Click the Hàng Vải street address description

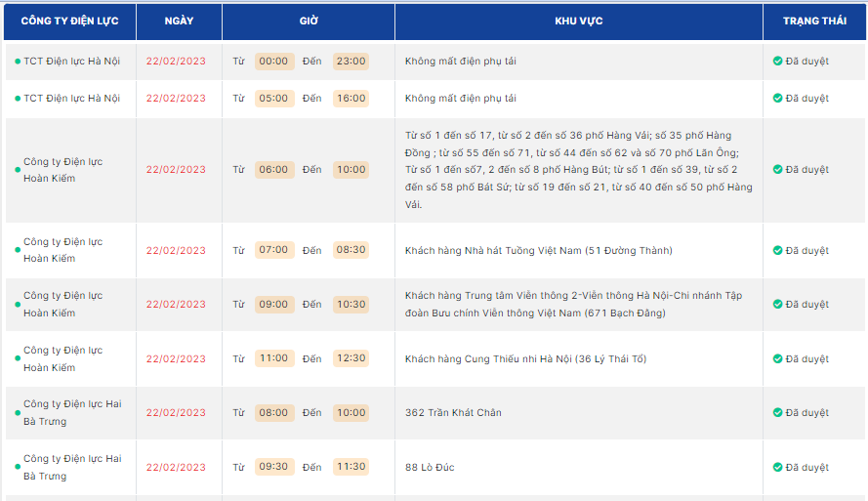click(578, 170)
